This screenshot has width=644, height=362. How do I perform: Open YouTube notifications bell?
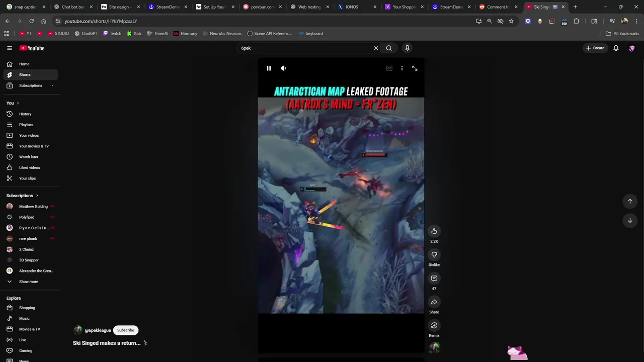click(x=616, y=48)
